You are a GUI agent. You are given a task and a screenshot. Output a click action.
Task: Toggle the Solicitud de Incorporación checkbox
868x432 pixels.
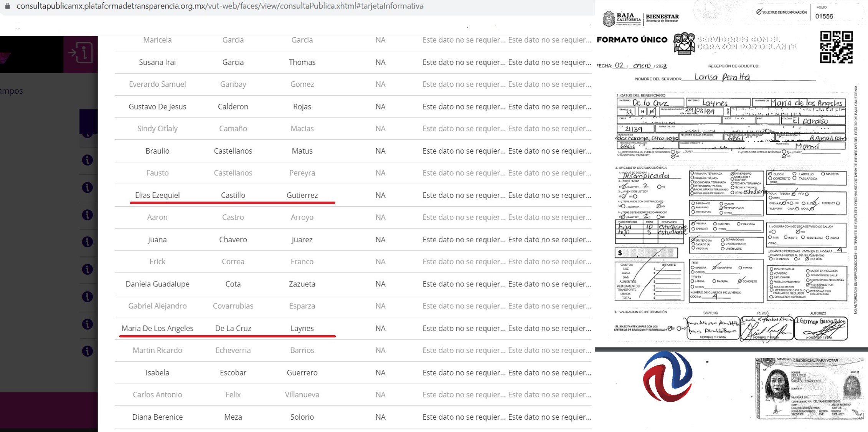(x=759, y=12)
